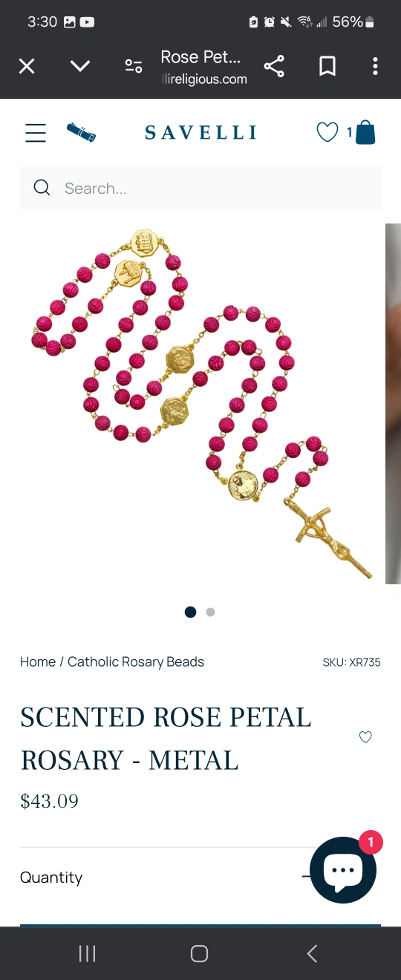The image size is (401, 980).
Task: Close the browser custom tab
Action: [x=27, y=67]
